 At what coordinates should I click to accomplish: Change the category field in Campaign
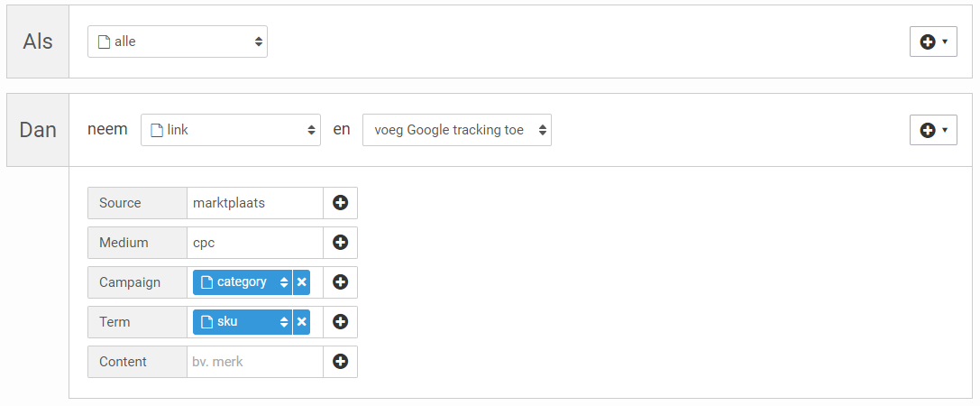point(242,282)
